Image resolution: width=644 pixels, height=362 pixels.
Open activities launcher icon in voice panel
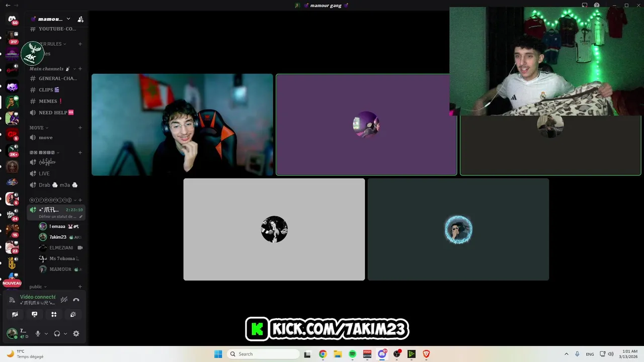click(x=54, y=314)
